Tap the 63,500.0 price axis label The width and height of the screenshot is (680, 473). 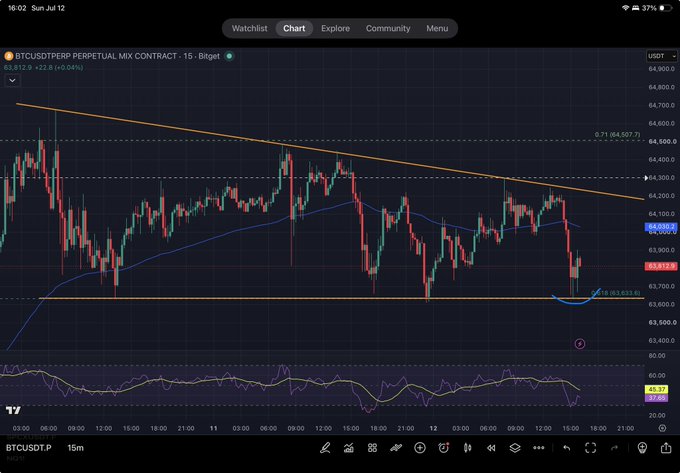coord(662,323)
